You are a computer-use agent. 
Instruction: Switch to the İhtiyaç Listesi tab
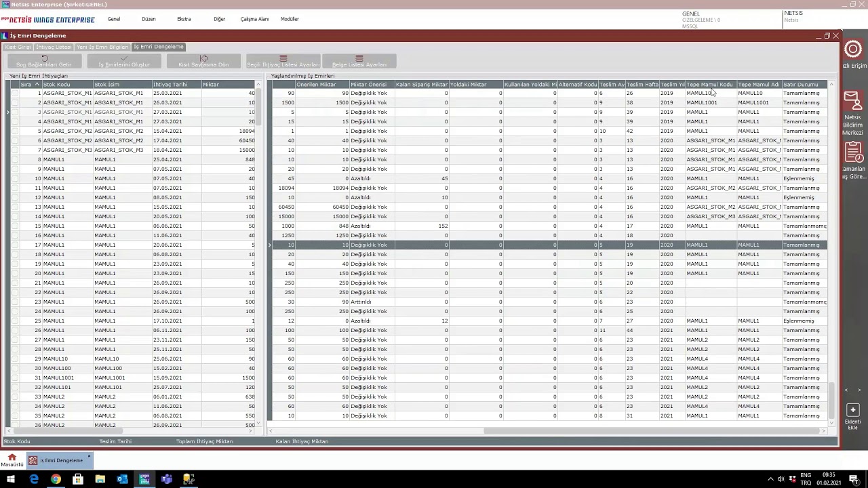click(54, 47)
